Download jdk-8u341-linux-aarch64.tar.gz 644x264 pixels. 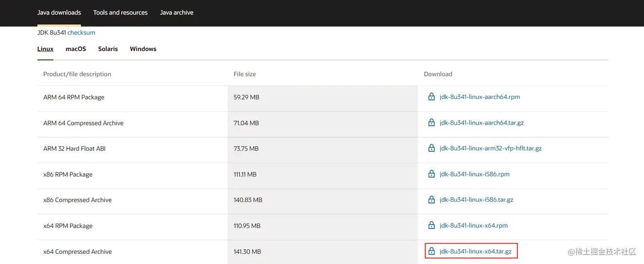(482, 122)
